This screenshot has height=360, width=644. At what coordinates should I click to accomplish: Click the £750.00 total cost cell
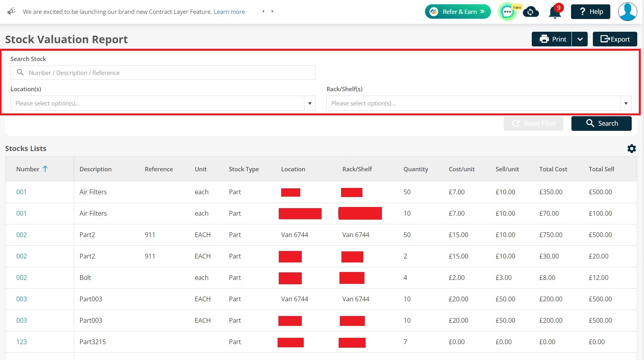point(551,235)
